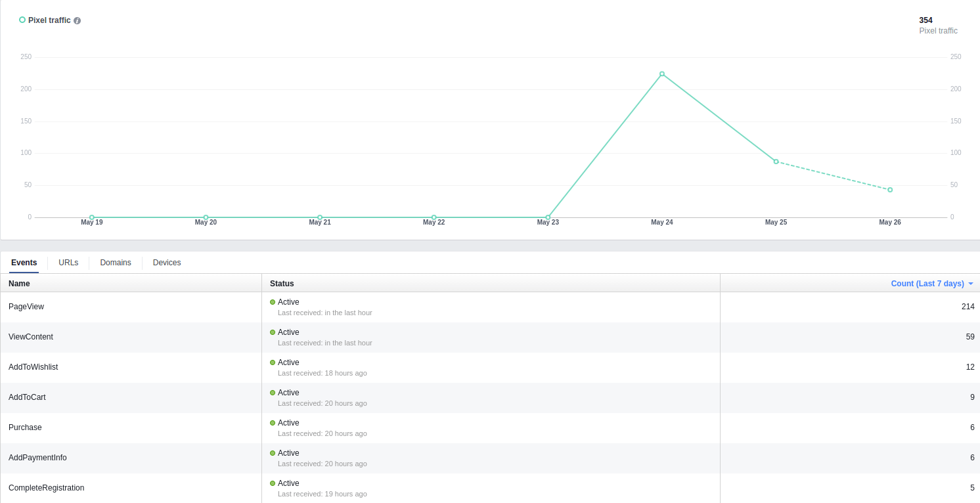
Task: Select the May 24 peak data point
Action: 662,74
